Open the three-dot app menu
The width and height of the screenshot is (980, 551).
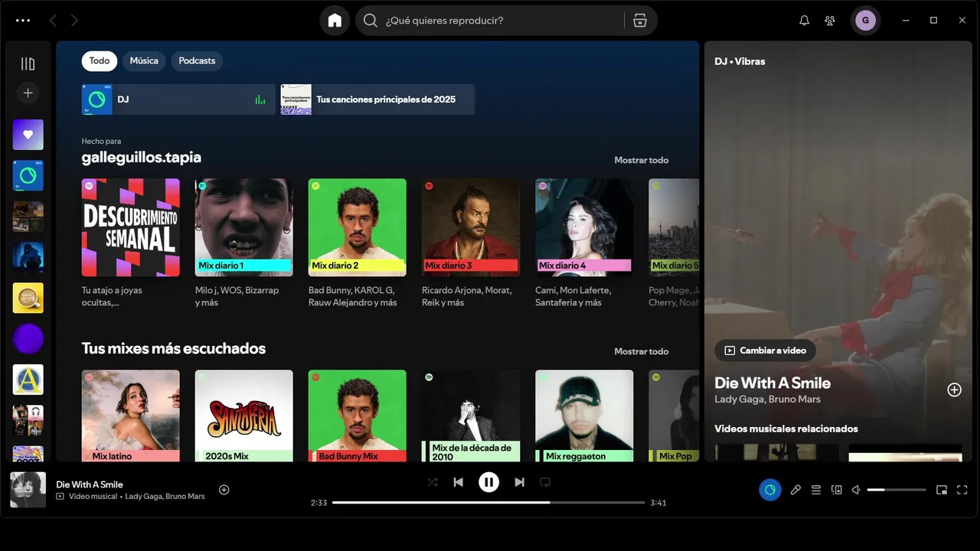coord(23,21)
